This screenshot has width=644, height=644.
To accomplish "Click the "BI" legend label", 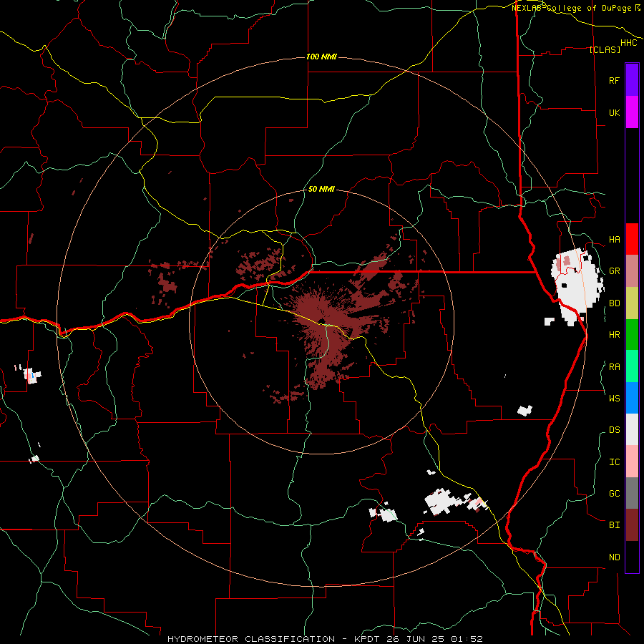I will [x=615, y=525].
